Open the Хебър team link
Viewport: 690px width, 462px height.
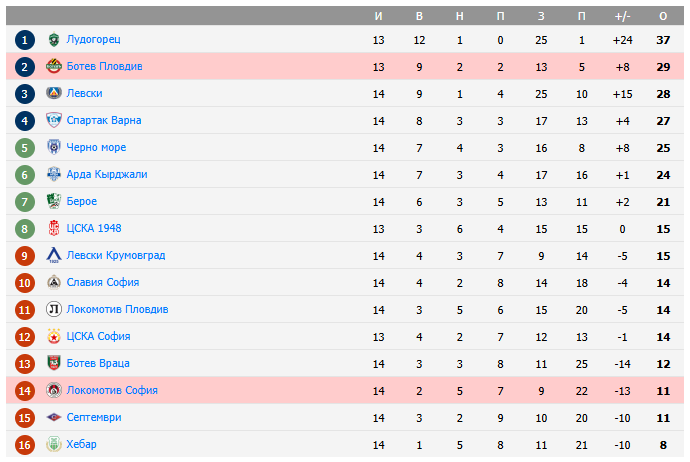[x=82, y=445]
